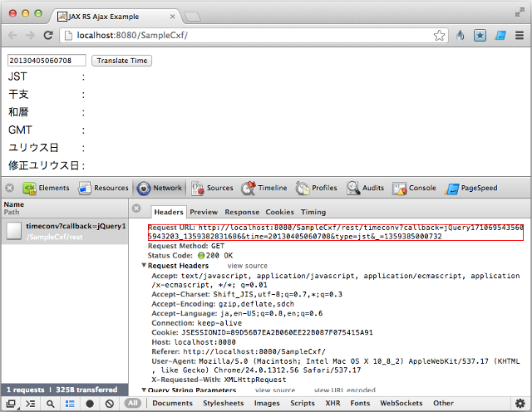Toggle the network record button
532x412 pixels.
click(x=89, y=404)
